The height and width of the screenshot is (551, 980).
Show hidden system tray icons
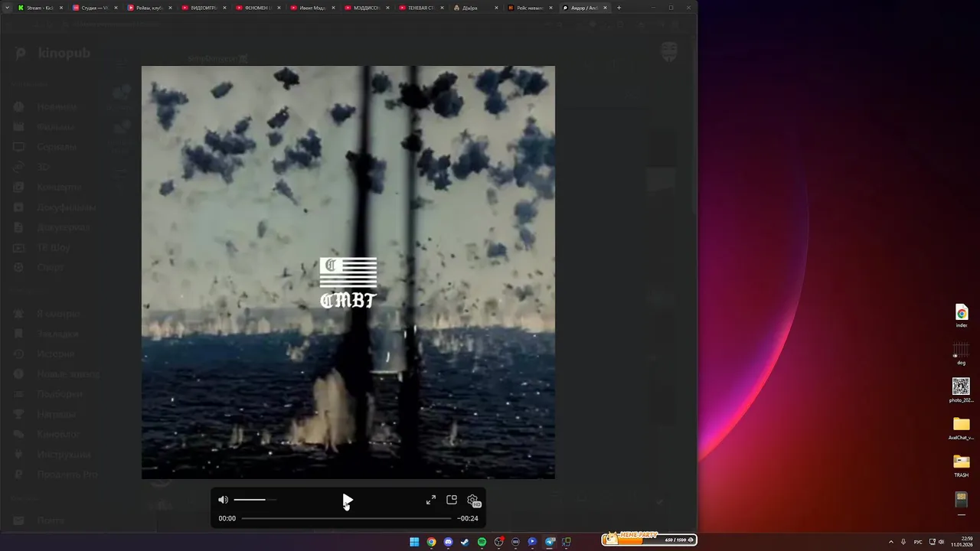(890, 542)
